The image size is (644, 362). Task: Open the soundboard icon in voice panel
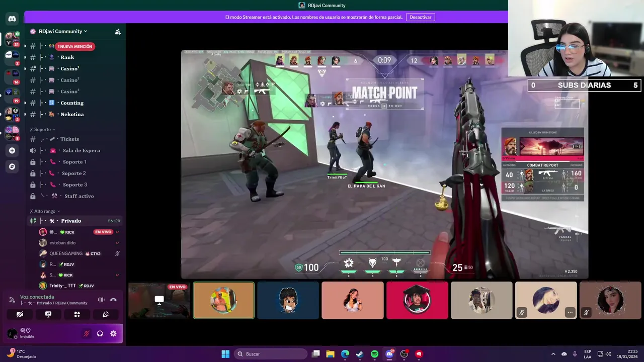pos(106,314)
